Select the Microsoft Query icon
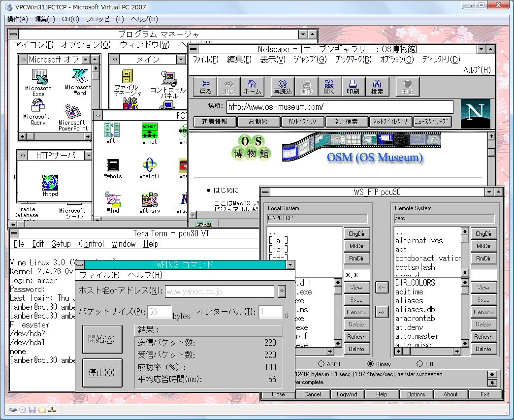 click(37, 112)
